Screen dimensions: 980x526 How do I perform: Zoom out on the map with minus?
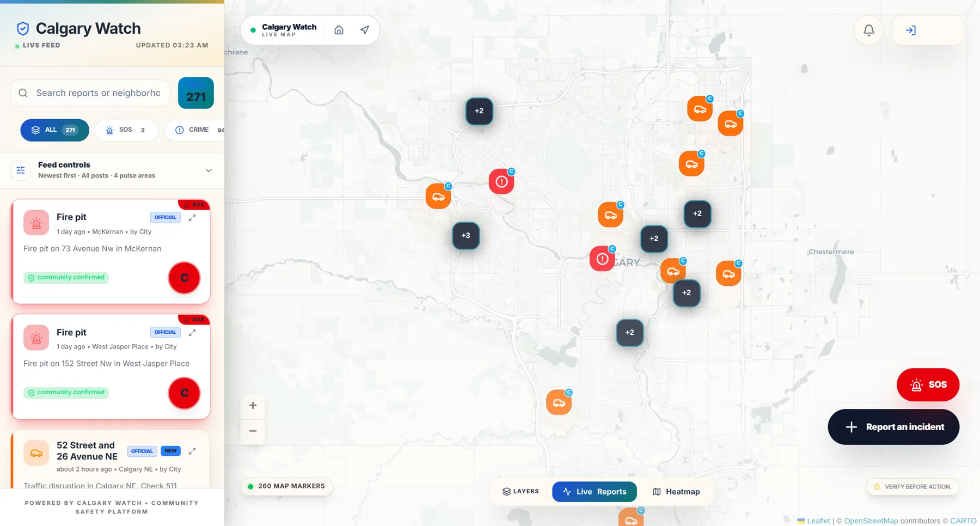253,431
